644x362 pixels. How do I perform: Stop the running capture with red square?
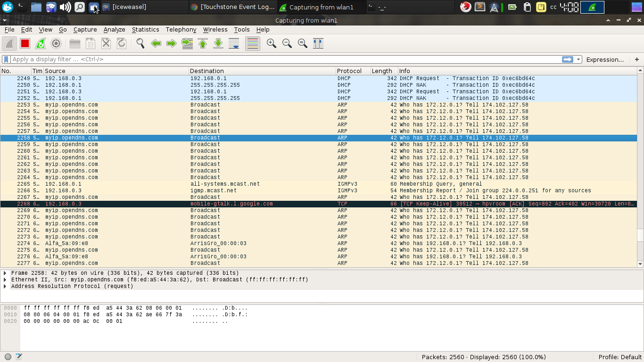[x=25, y=43]
